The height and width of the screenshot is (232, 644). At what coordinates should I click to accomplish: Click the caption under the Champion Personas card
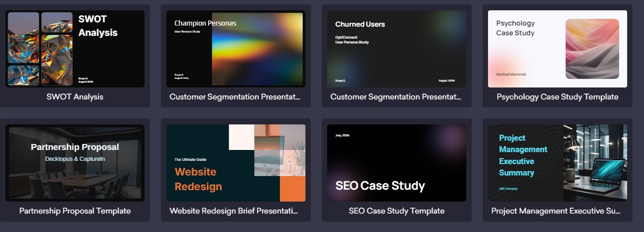pyautogui.click(x=235, y=97)
